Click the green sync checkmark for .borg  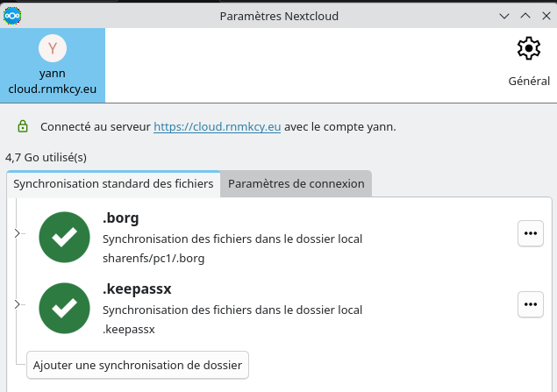coord(65,235)
